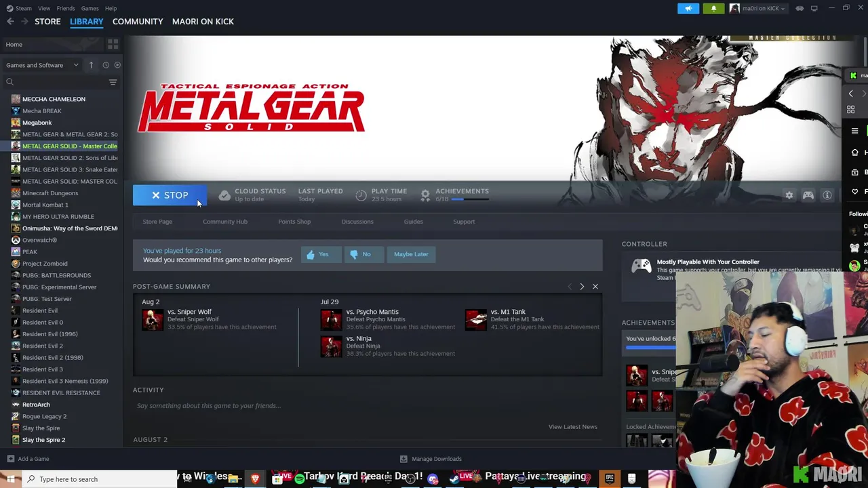The height and width of the screenshot is (488, 868).
Task: Stop the running game
Action: pos(170,195)
